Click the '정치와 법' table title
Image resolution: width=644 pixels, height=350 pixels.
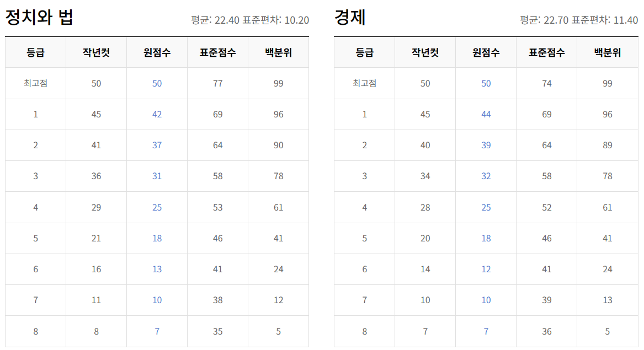point(39,17)
